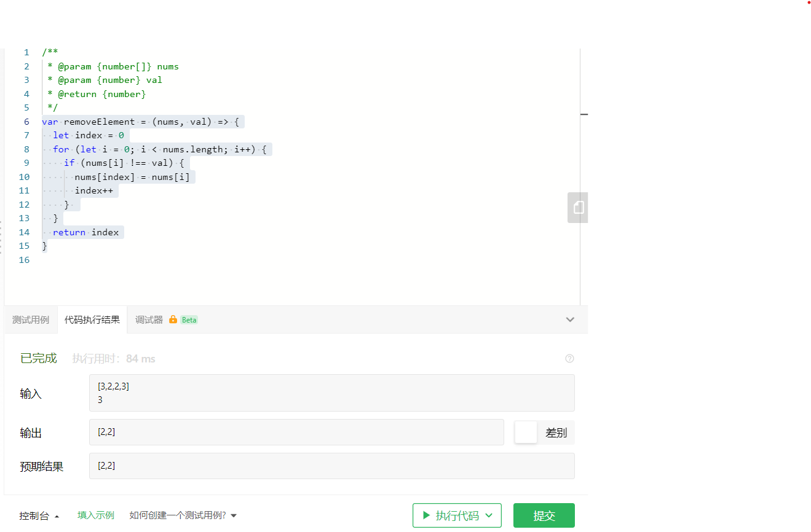Image resolution: width=811 pixels, height=532 pixels.
Task: Click the gray document icon at editor's right edge
Action: (577, 207)
